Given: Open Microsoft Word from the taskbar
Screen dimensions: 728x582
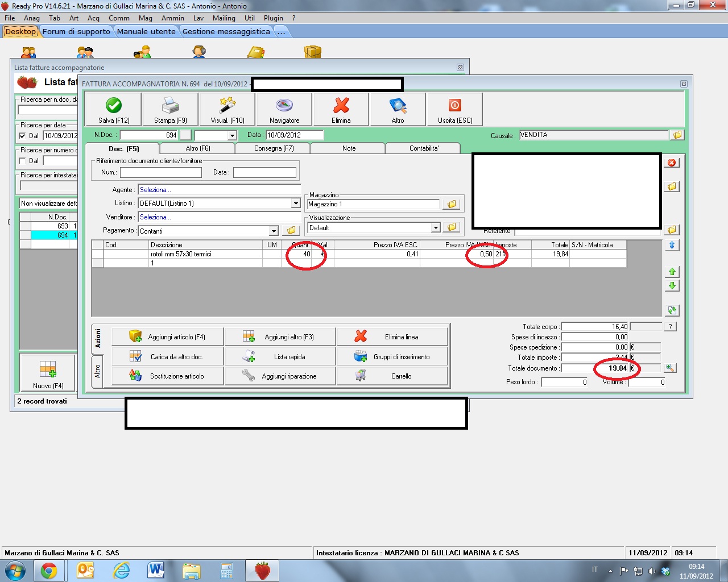Looking at the screenshot, I should pyautogui.click(x=155, y=570).
